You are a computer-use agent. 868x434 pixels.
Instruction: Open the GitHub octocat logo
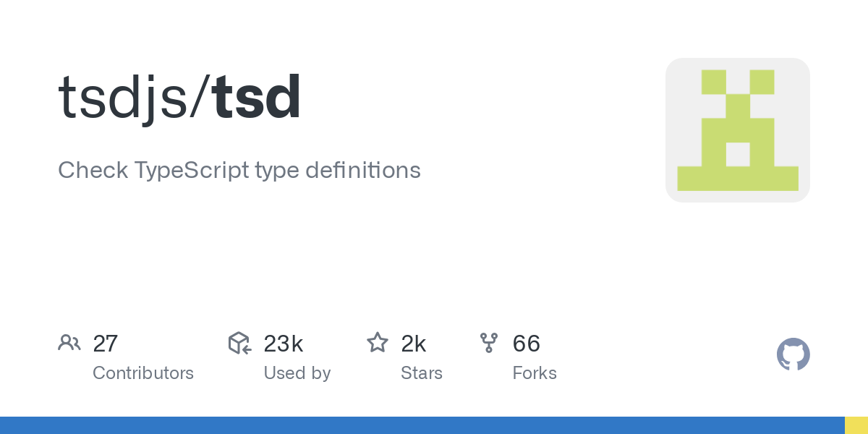click(x=793, y=354)
